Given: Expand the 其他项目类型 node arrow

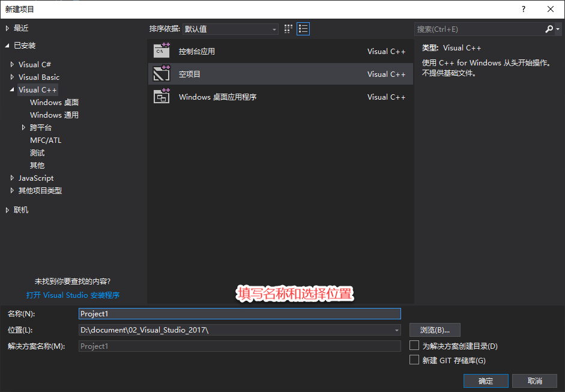Looking at the screenshot, I should 12,190.
